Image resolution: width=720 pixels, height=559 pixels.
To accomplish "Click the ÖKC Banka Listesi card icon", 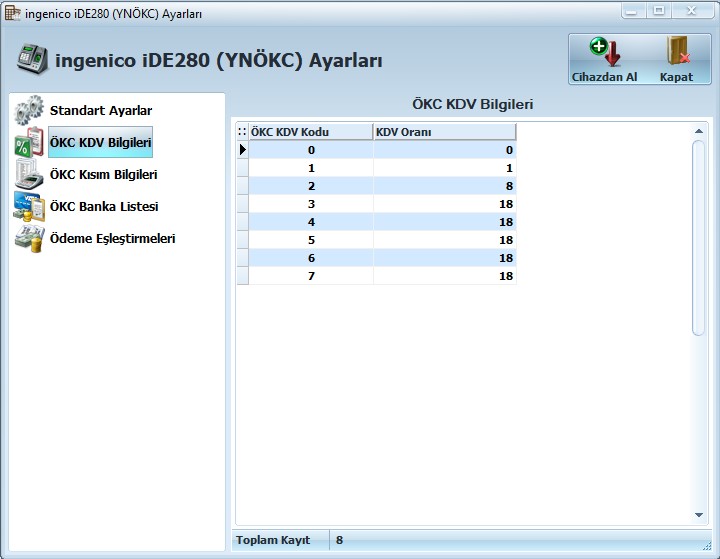I will click(x=29, y=206).
